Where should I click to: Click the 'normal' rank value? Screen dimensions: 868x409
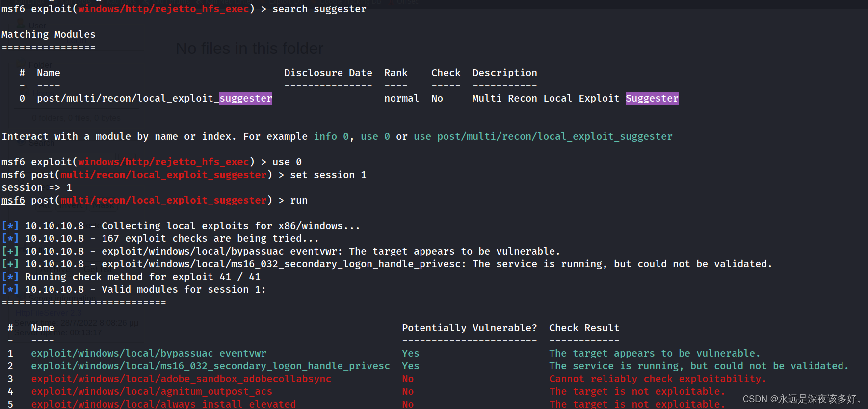(402, 98)
